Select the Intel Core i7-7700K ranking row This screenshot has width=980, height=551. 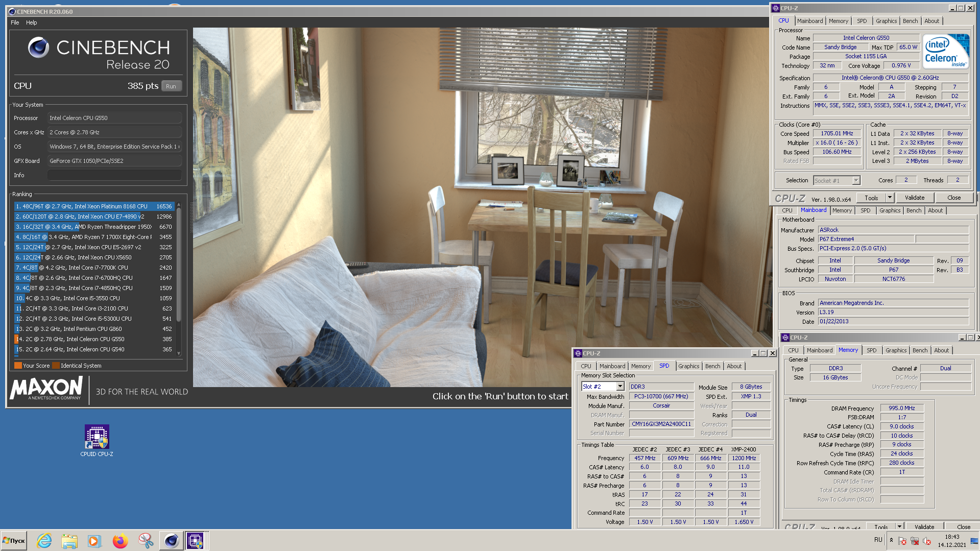(x=94, y=268)
